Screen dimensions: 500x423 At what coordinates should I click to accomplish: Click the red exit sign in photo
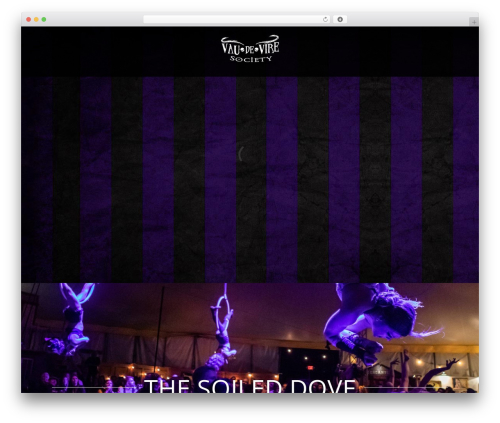coord(310,368)
